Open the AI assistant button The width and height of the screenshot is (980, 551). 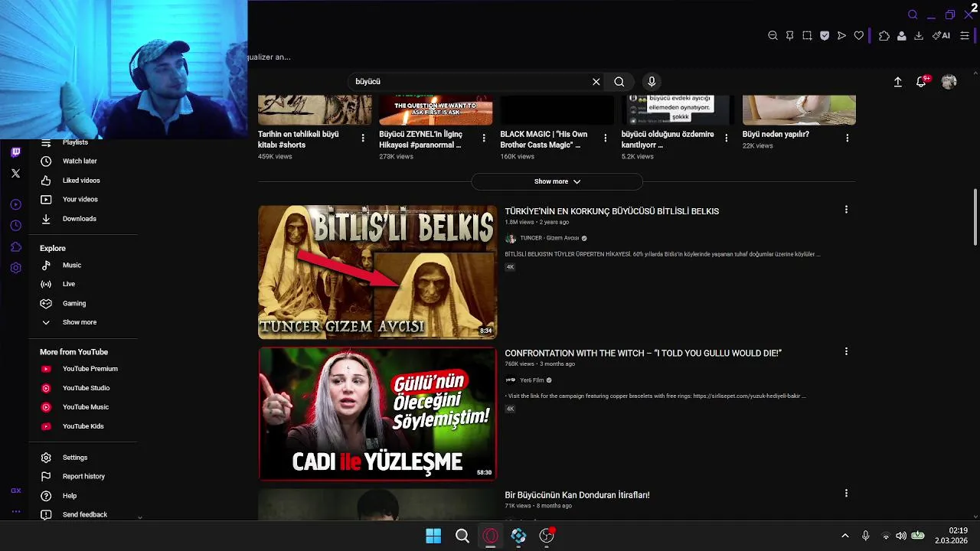coord(942,36)
